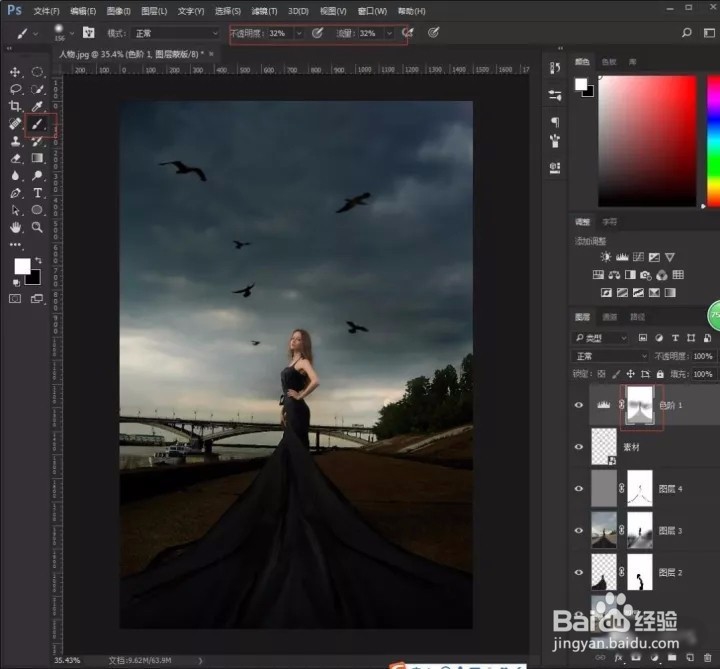Screen dimensions: 720x669
Task: Open the 文件(F) menu
Action: pos(46,11)
